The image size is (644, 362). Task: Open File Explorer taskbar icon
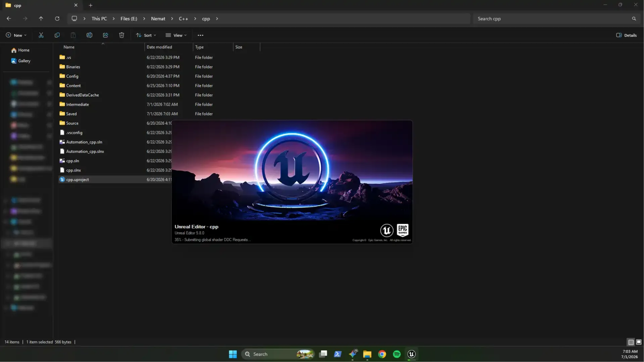367,354
